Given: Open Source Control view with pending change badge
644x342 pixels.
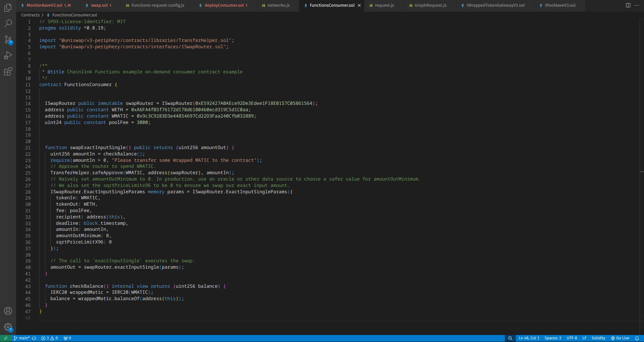Looking at the screenshot, I should (x=8, y=40).
